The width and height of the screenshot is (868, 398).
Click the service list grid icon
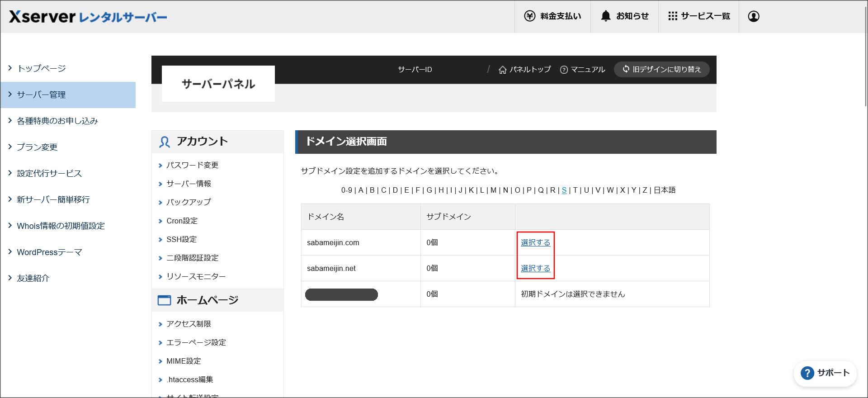tap(673, 16)
